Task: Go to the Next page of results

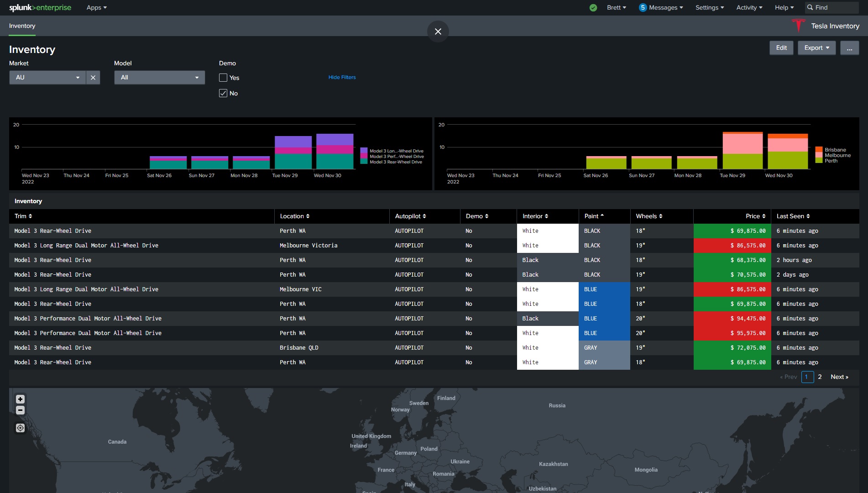Action: tap(839, 377)
